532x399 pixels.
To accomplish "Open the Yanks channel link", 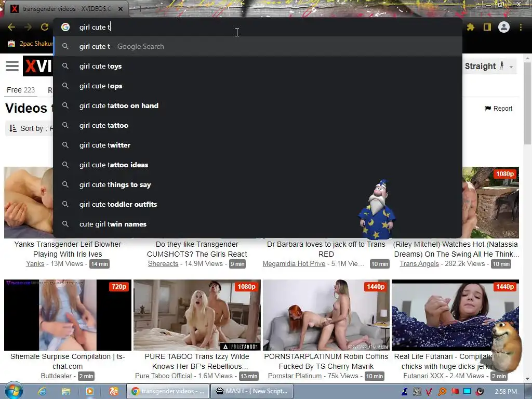I will tap(35, 263).
